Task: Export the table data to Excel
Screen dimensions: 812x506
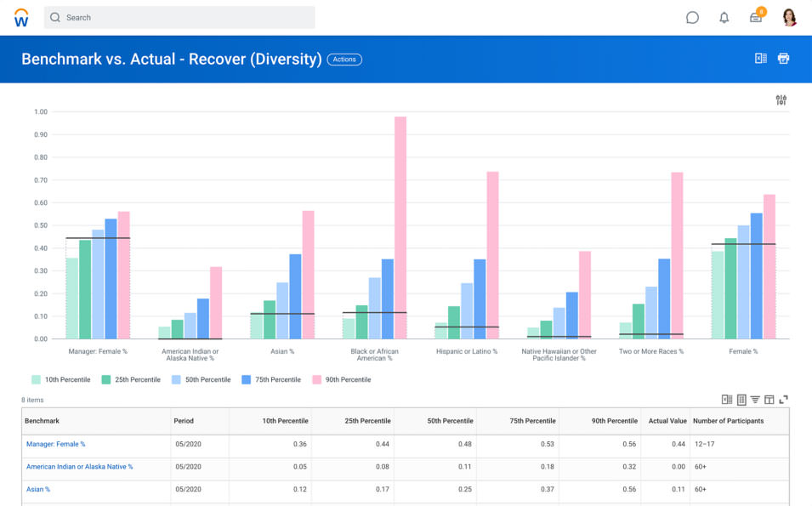Action: (x=727, y=400)
